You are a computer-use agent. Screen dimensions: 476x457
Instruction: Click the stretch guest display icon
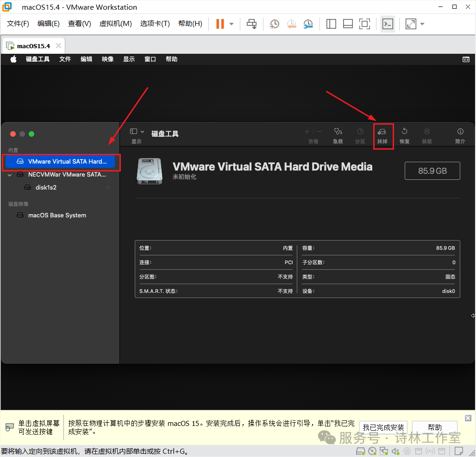411,24
